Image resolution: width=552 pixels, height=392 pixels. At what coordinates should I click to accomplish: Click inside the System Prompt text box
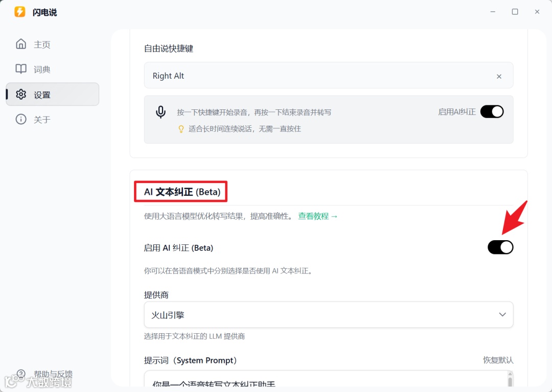coord(326,379)
